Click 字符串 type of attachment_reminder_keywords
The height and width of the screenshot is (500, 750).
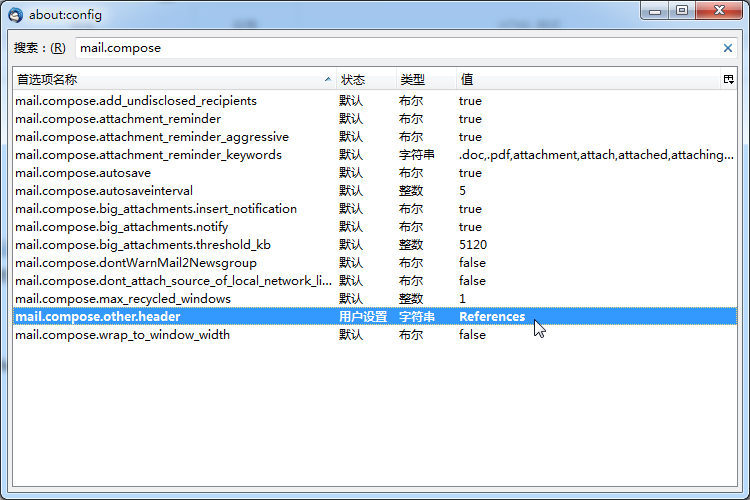[417, 155]
